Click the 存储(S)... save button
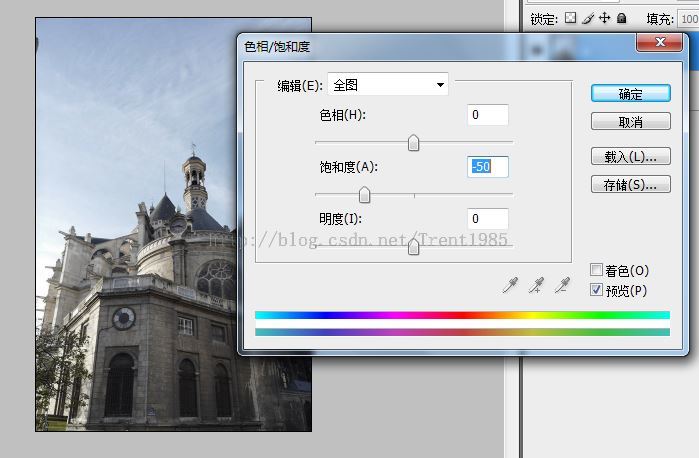Viewport: 699px width, 458px height. [x=630, y=184]
